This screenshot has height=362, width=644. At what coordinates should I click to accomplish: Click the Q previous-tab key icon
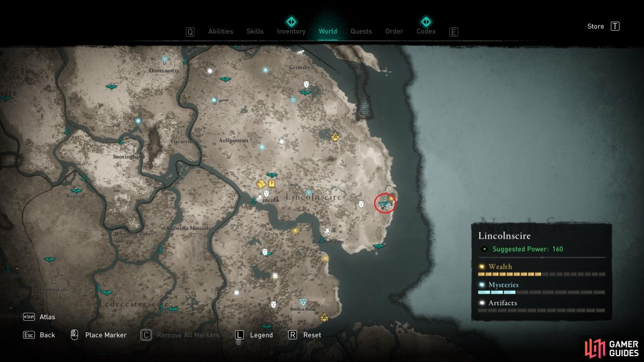coord(190,32)
